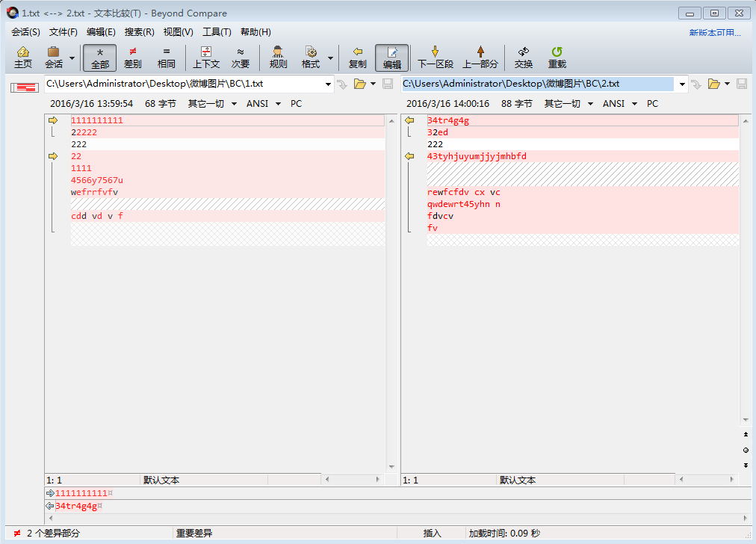756x544 pixels.
Task: Open the 规则 rules icon
Action: click(x=278, y=58)
